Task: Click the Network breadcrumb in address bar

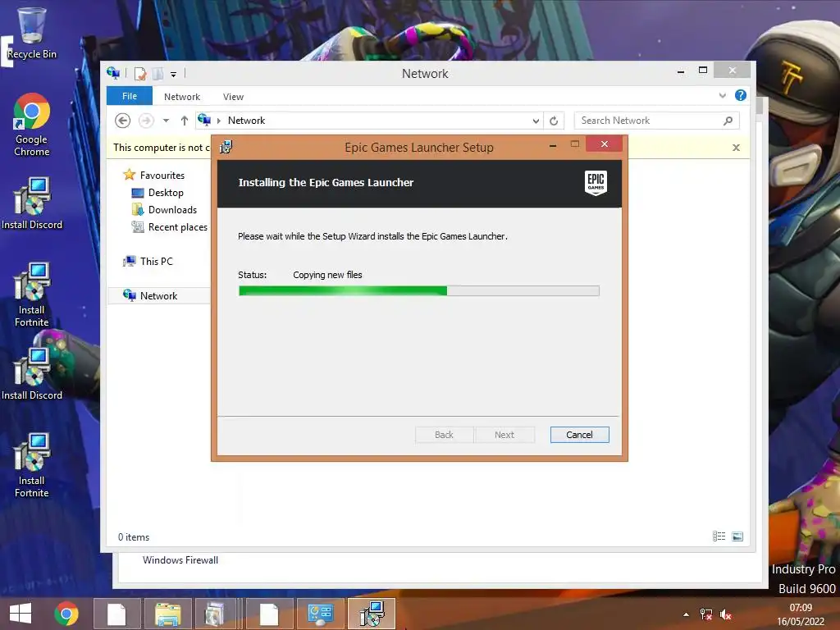Action: click(246, 121)
